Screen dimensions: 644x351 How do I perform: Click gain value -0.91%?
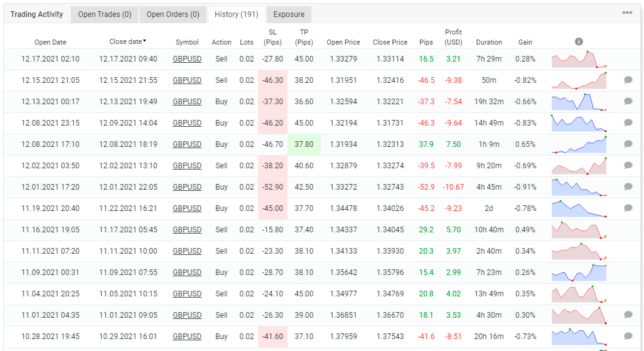coord(525,187)
